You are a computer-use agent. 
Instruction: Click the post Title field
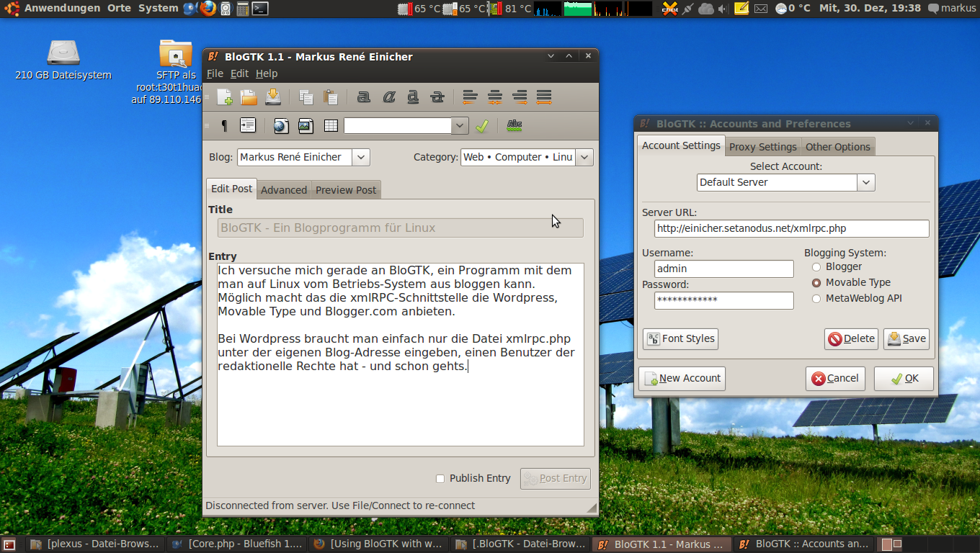coord(401,228)
